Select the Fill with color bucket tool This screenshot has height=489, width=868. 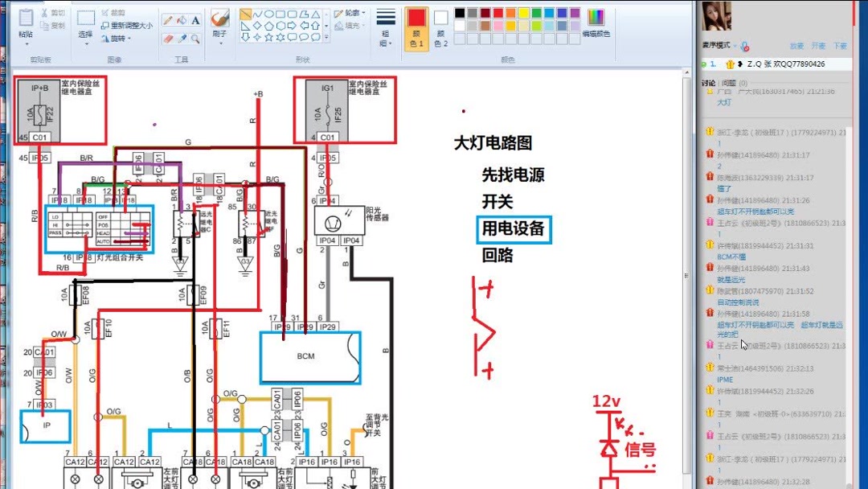coord(182,20)
